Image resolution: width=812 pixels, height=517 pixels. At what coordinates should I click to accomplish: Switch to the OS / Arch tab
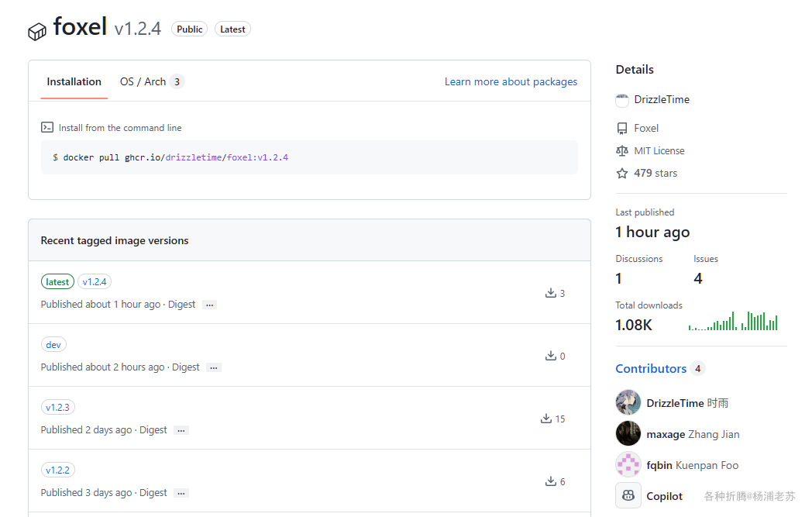152,82
